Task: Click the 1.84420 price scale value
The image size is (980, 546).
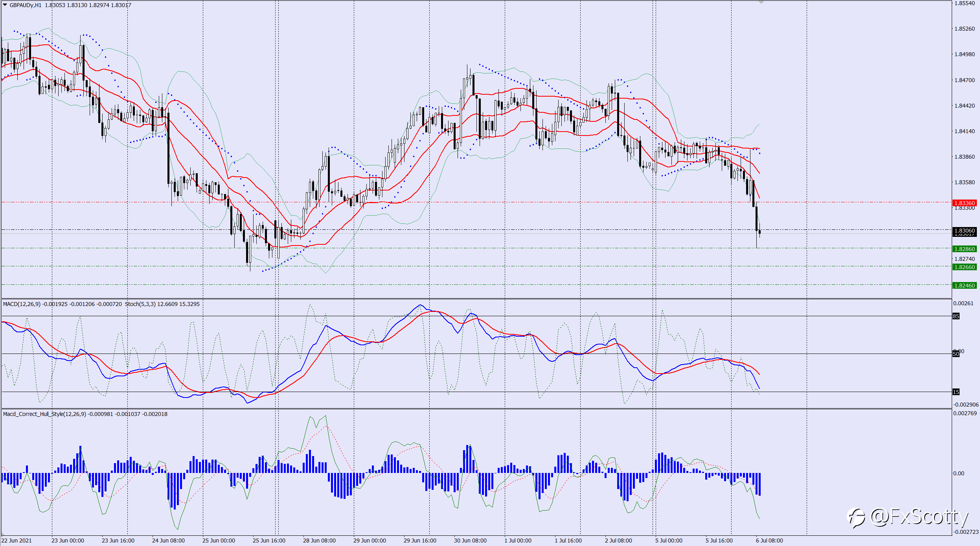Action: coord(965,106)
